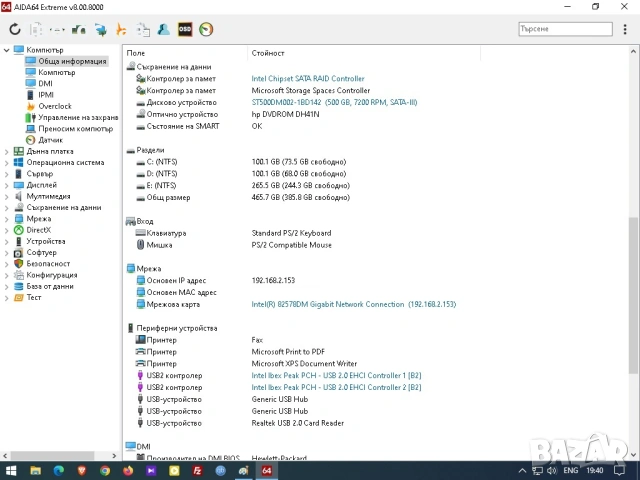Expand the Мрежа tree node
The height and width of the screenshot is (480, 640).
click(6, 219)
